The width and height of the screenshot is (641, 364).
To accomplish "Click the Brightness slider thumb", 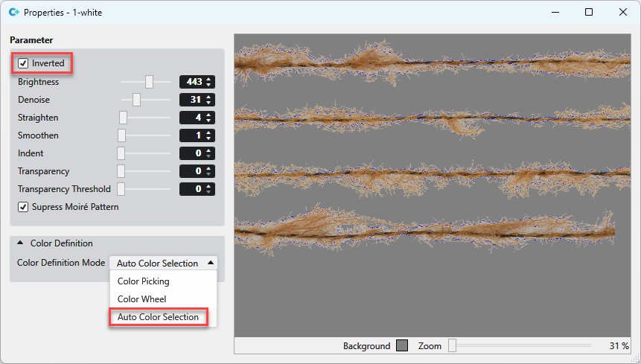I will (149, 82).
